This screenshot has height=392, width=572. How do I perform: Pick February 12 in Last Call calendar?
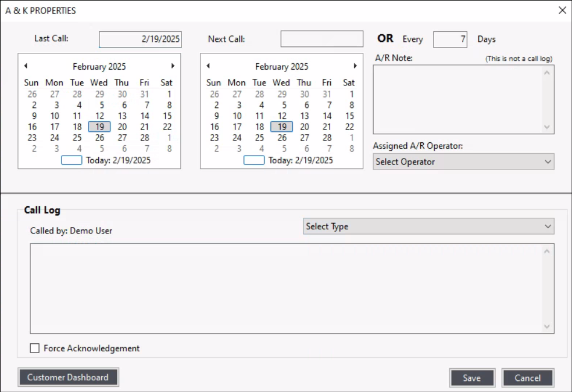[99, 116]
